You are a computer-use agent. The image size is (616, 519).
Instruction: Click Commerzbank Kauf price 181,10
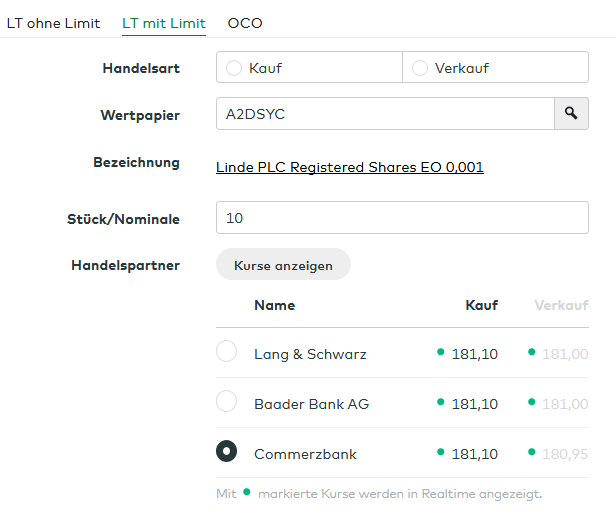click(474, 454)
